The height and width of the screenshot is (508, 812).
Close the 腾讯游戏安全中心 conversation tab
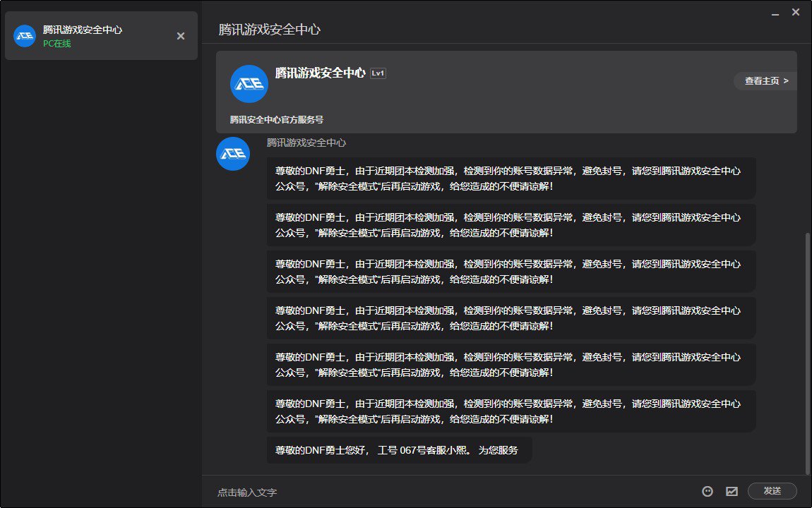(181, 36)
